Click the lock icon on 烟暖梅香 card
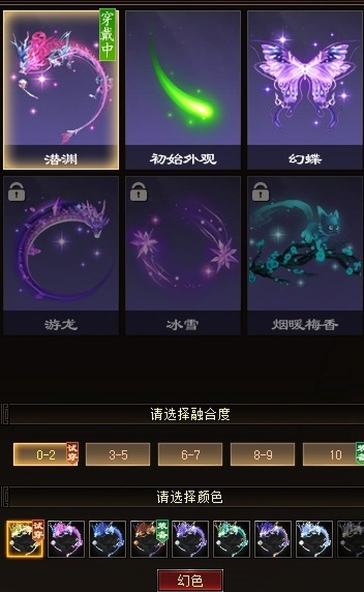This screenshot has height=592, width=364. click(261, 192)
